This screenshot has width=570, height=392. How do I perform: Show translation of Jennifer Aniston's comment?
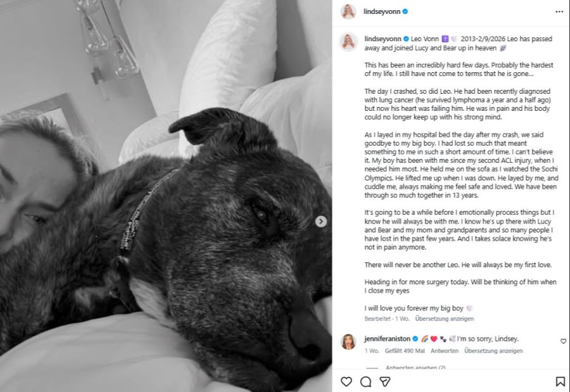pyautogui.click(x=493, y=351)
